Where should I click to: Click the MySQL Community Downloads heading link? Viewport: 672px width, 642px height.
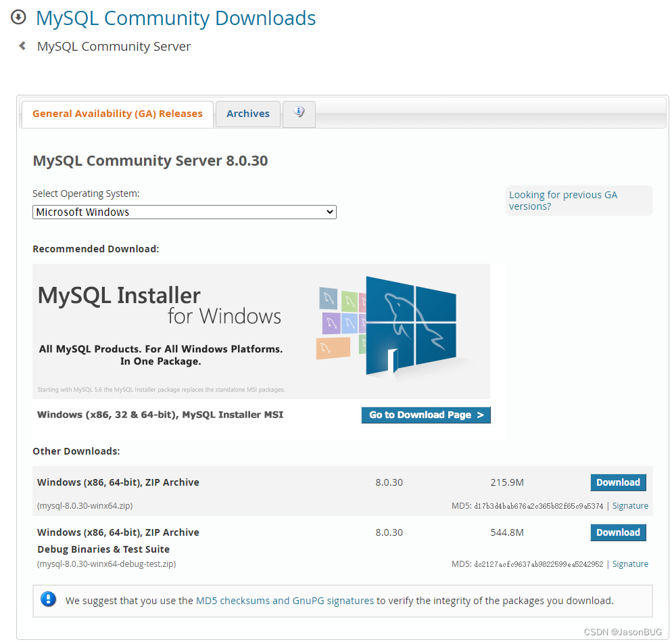pyautogui.click(x=176, y=18)
